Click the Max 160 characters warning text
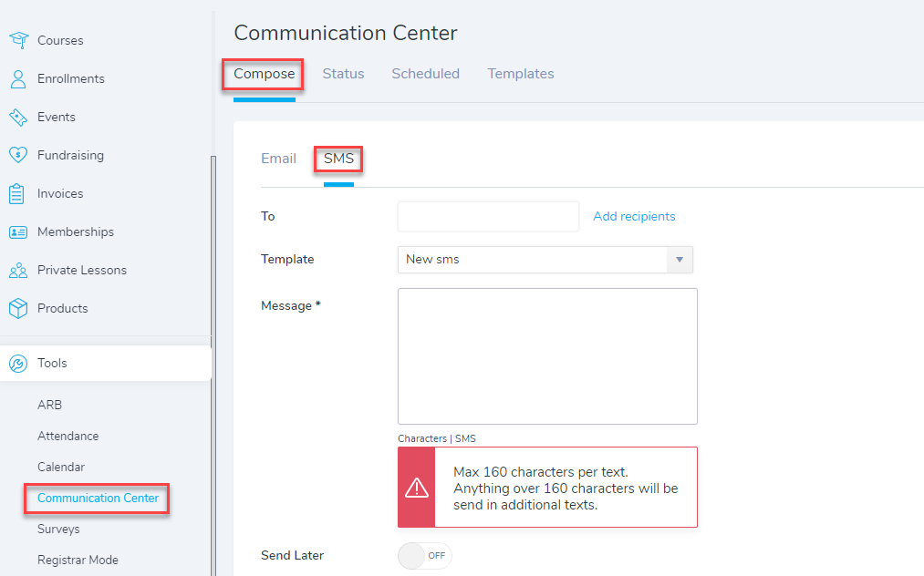This screenshot has height=576, width=924. (566, 489)
